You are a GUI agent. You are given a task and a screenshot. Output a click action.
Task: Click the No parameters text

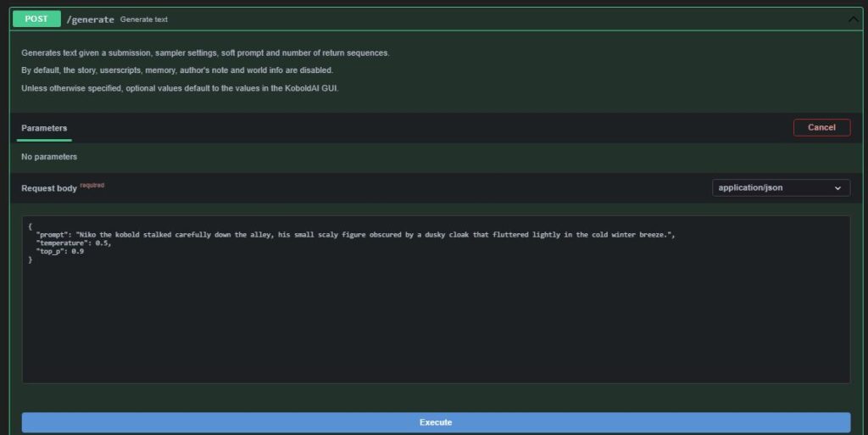[x=48, y=157]
